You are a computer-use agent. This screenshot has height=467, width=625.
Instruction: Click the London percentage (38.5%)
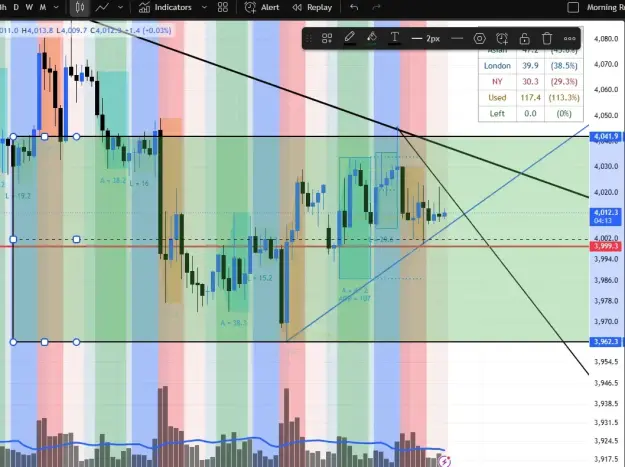[564, 66]
